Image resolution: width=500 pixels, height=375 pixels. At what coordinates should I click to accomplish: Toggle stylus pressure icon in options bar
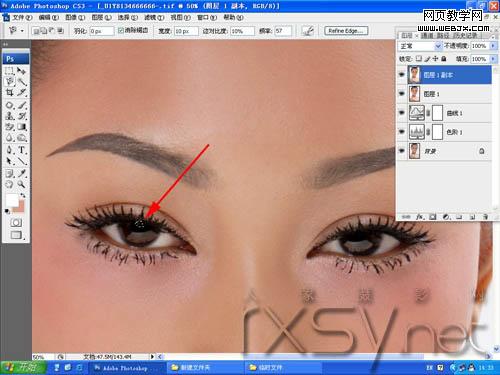[308, 31]
